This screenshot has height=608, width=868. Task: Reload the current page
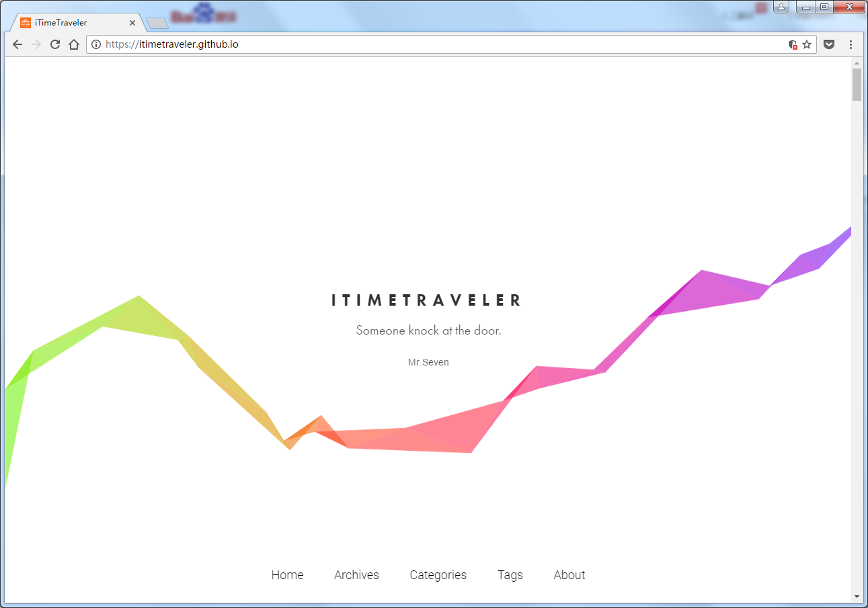tap(55, 44)
